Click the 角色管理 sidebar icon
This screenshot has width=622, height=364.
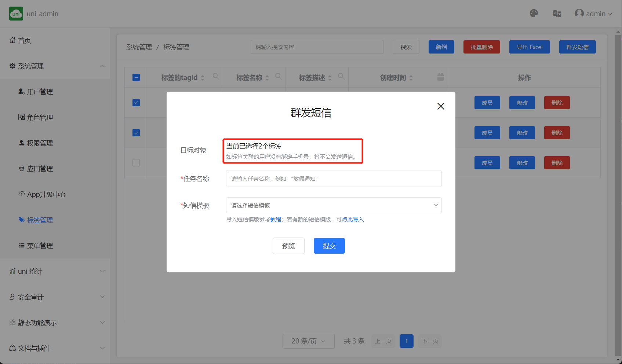(x=22, y=117)
